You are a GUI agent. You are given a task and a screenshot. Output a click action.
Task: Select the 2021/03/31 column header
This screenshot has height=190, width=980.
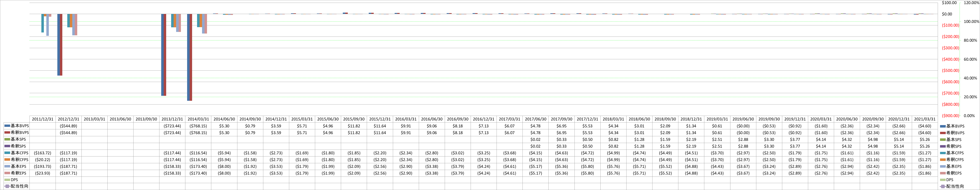(924, 119)
